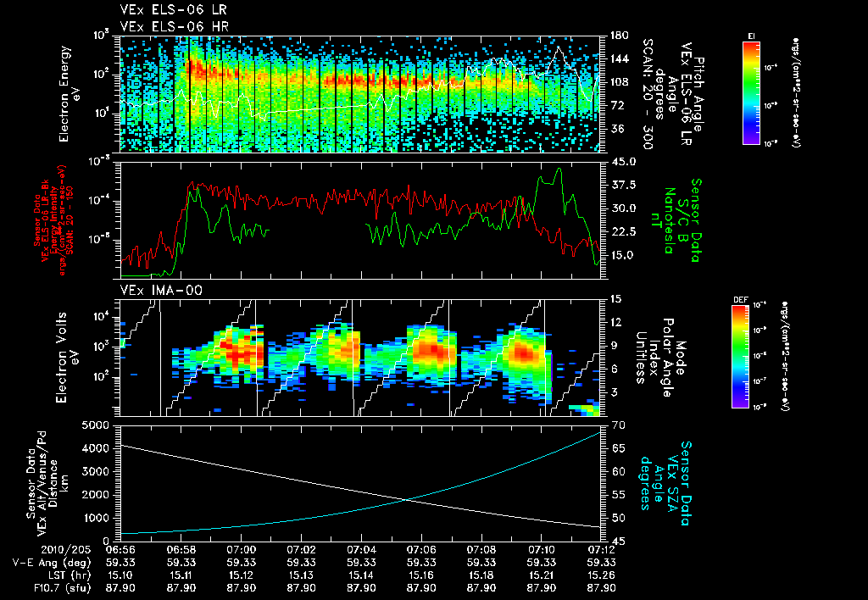Click the 07:02 time tick label
The height and width of the screenshot is (600, 868).
point(301,551)
